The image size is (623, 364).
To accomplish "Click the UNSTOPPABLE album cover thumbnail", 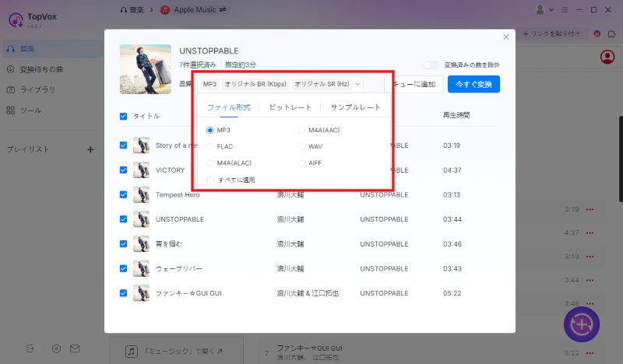I will pyautogui.click(x=146, y=69).
